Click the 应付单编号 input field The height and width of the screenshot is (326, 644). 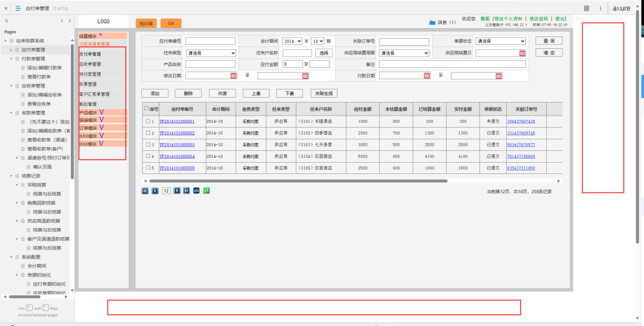210,41
